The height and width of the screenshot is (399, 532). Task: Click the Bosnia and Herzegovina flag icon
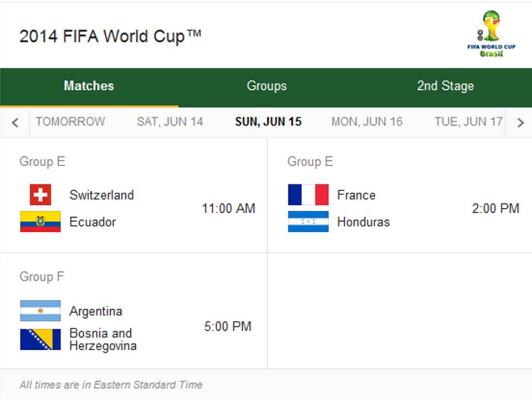click(40, 338)
